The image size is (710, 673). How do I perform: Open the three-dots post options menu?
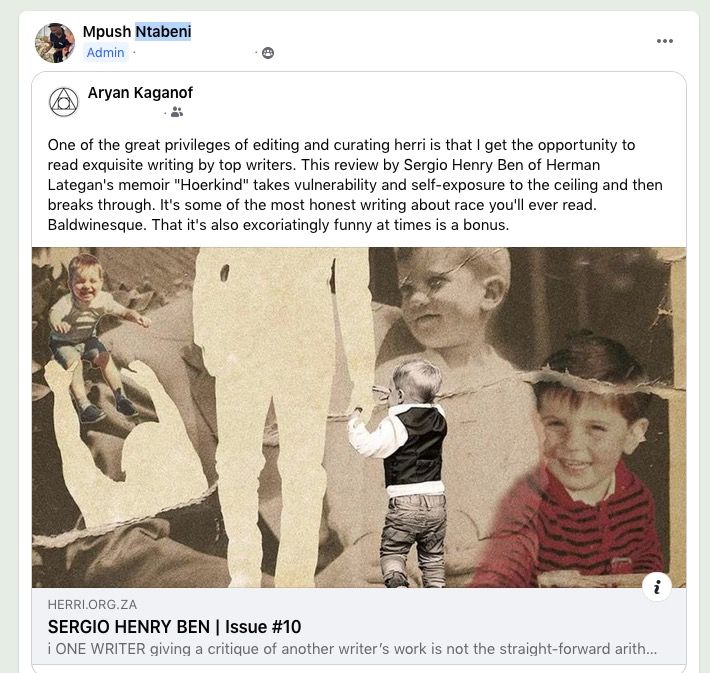(x=665, y=41)
